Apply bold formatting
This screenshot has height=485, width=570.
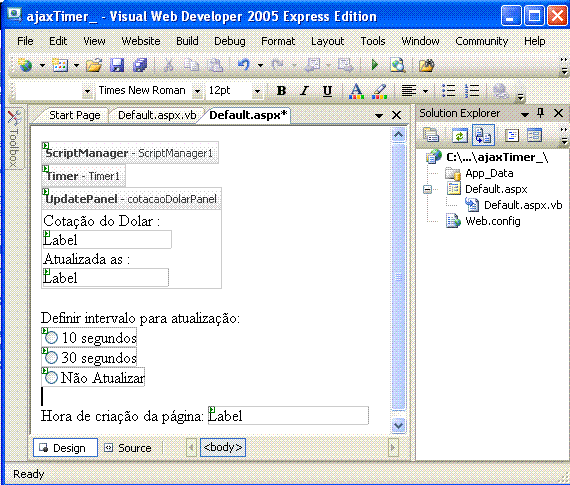[281, 91]
